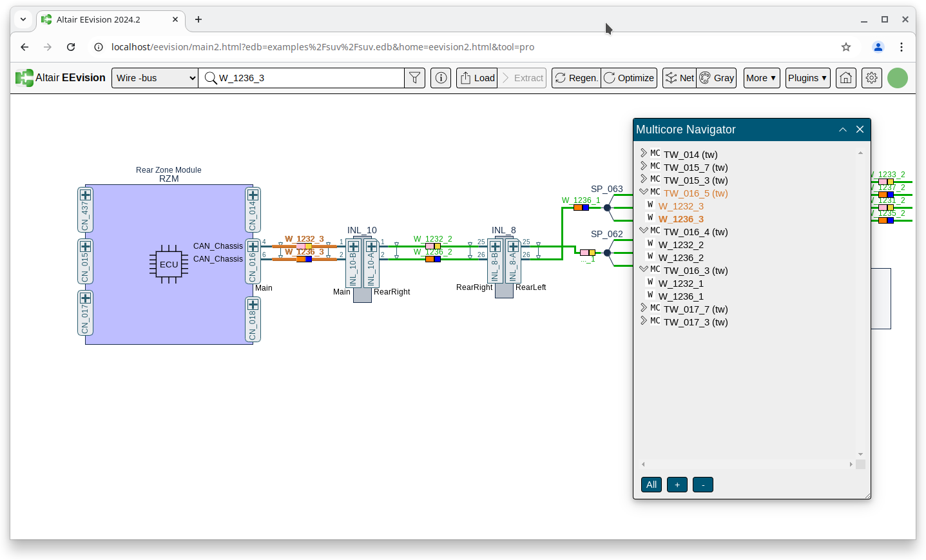Collapse the Multicore Navigator panel
The image size is (926, 560).
pyautogui.click(x=842, y=130)
